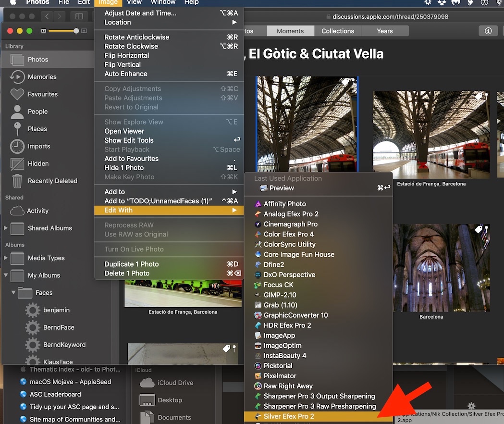Open Favourites heart in the sidebar
The height and width of the screenshot is (424, 504).
point(17,94)
